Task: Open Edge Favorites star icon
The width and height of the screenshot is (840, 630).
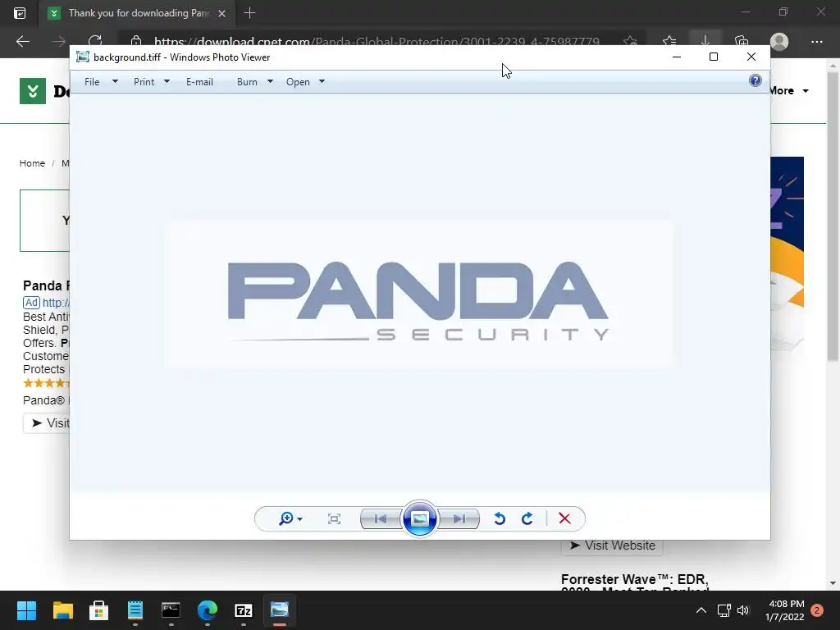Action: tap(669, 41)
